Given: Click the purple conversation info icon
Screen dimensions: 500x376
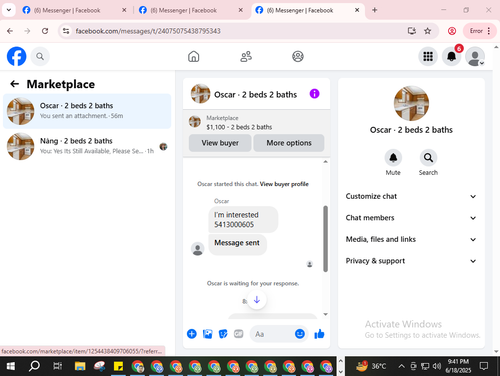Looking at the screenshot, I should [314, 94].
